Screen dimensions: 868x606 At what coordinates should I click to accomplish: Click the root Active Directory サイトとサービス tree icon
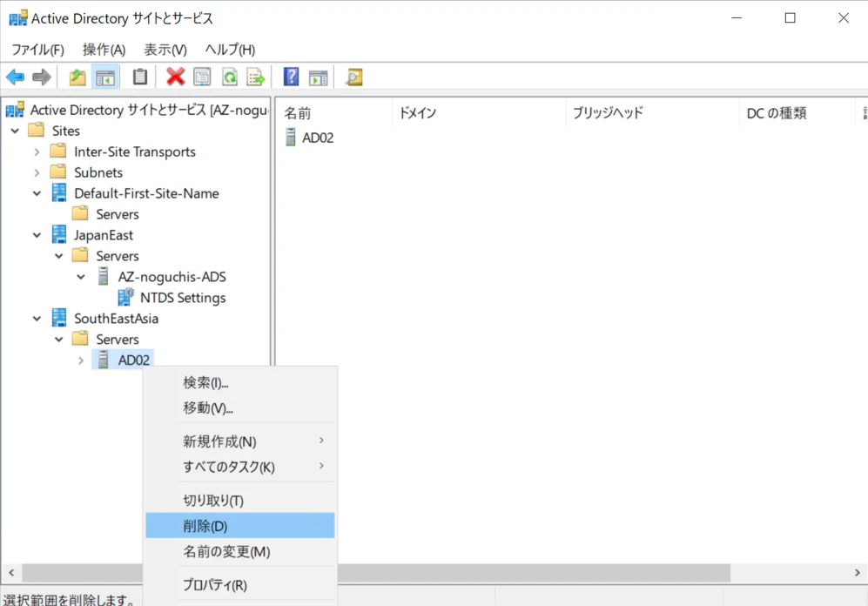(15, 110)
